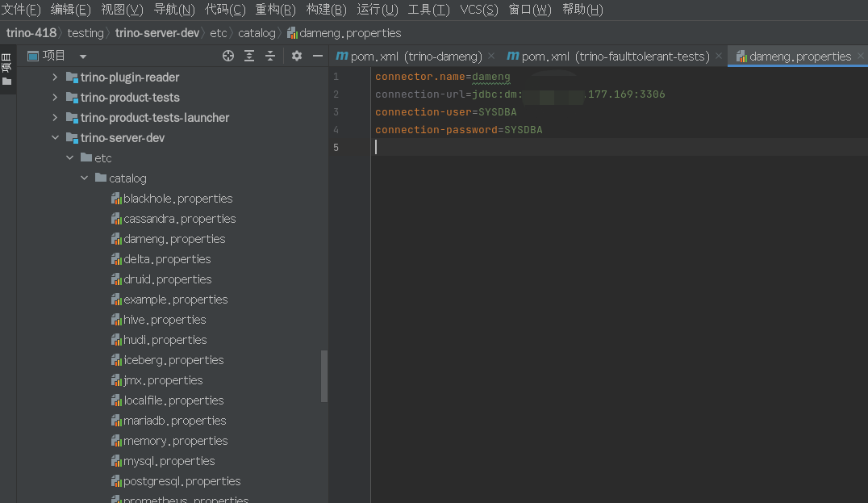The height and width of the screenshot is (503, 868).
Task: Close the pom.xml (trino-dameng) tab
Action: point(491,56)
